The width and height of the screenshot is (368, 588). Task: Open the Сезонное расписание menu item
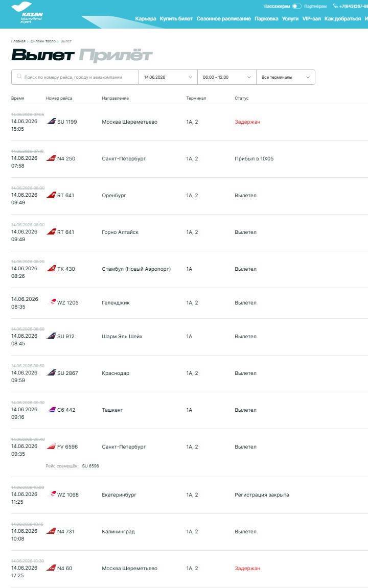point(223,19)
